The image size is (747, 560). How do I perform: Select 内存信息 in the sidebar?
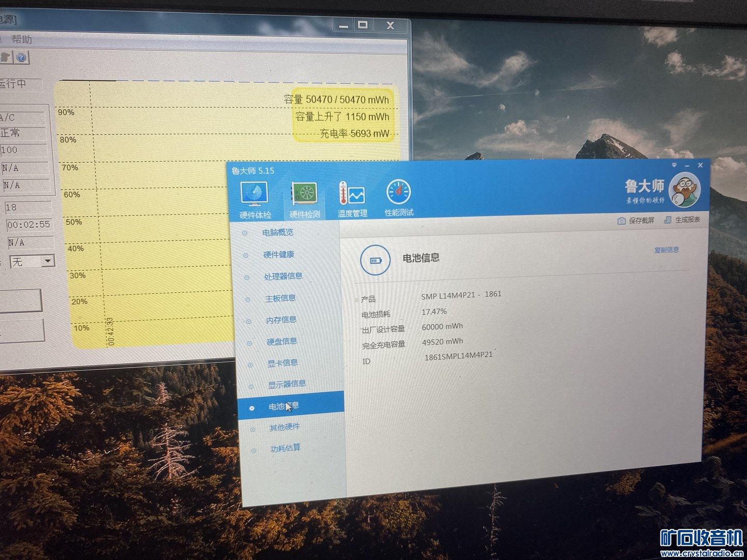pos(281,320)
